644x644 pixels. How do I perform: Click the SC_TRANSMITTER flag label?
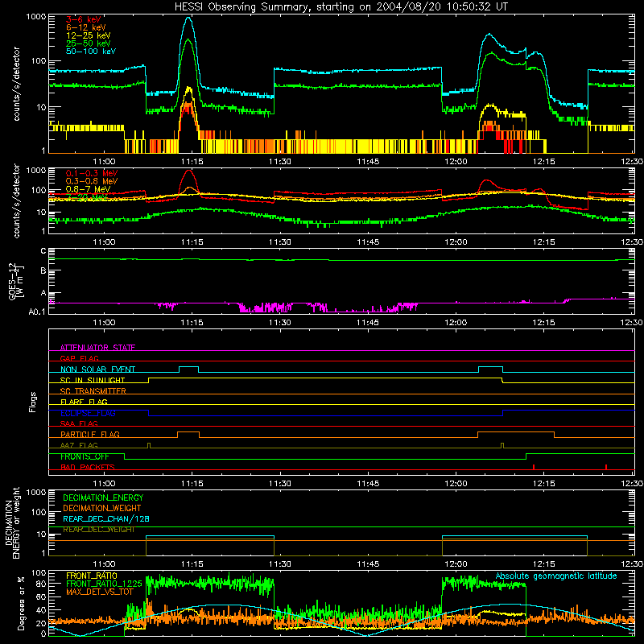click(93, 391)
